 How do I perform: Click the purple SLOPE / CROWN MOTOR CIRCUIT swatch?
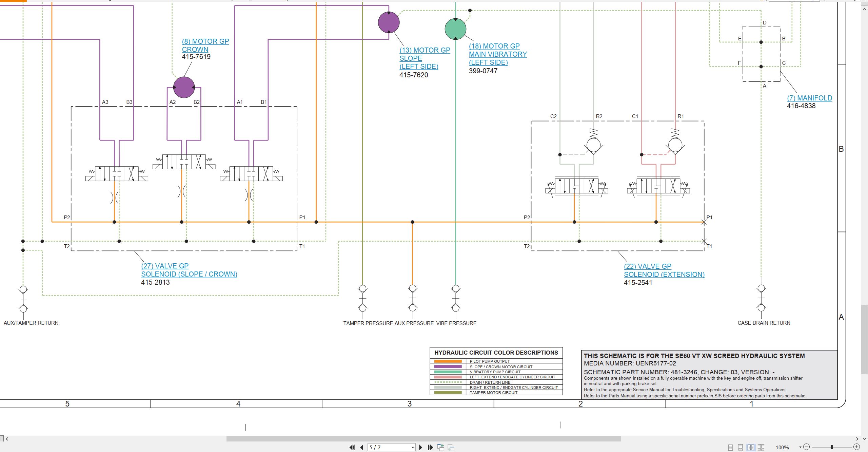(x=448, y=366)
